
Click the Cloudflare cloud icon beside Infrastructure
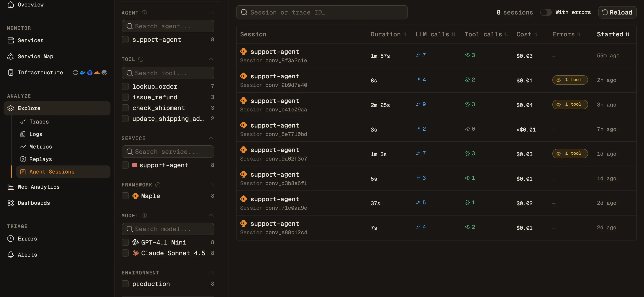coord(97,73)
